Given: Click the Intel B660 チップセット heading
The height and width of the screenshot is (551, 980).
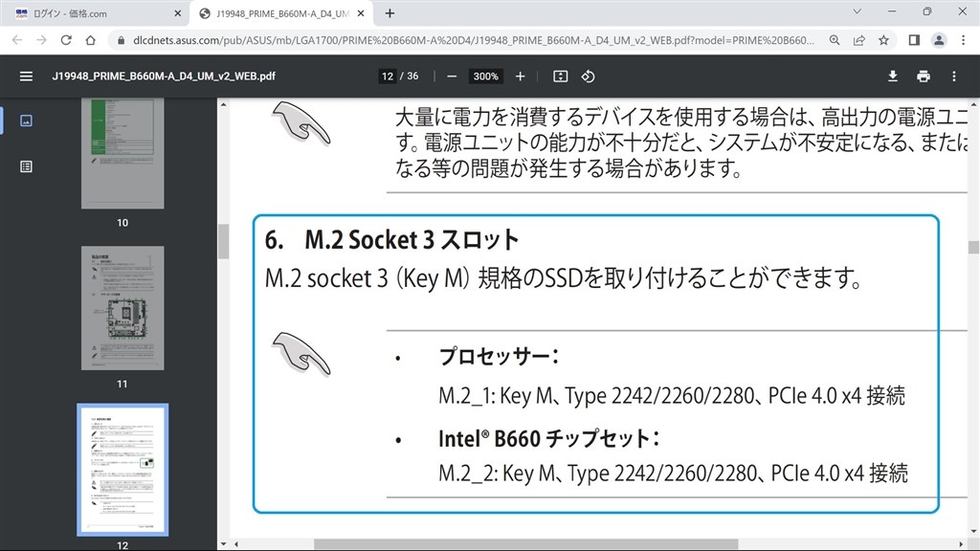Looking at the screenshot, I should coord(549,438).
